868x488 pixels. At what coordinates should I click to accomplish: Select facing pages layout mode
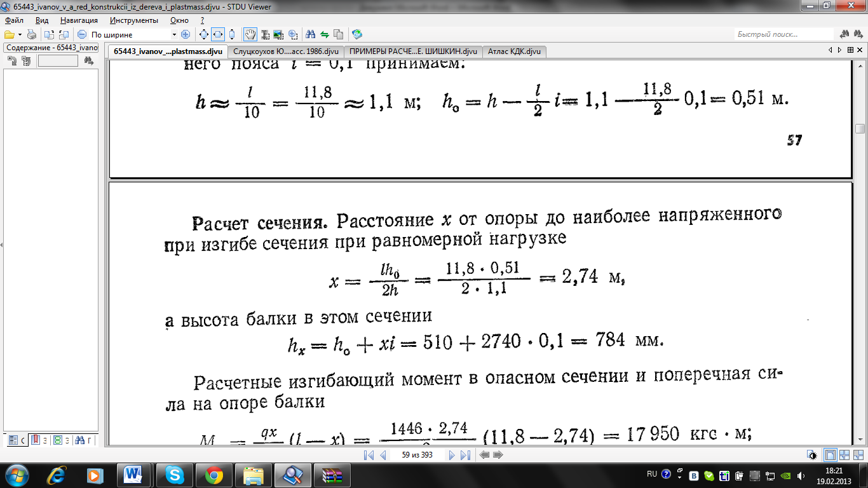click(844, 455)
